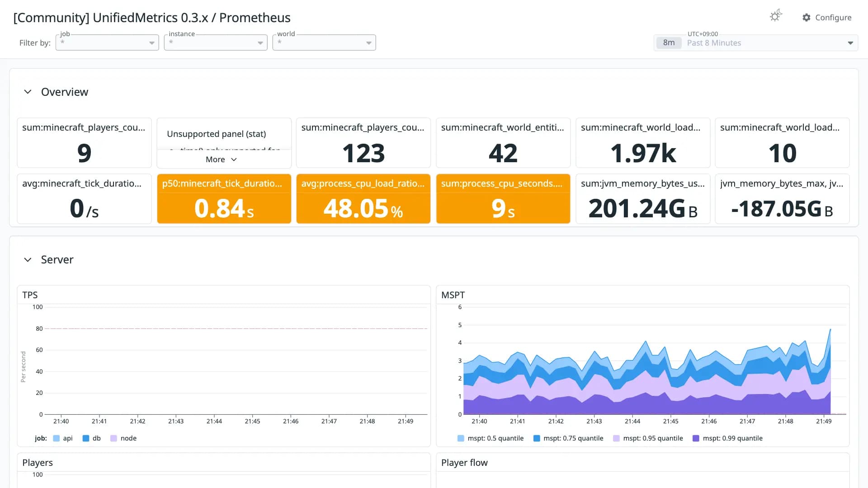
Task: Toggle mspt: 0.95 quantile legend entry
Action: (x=648, y=438)
